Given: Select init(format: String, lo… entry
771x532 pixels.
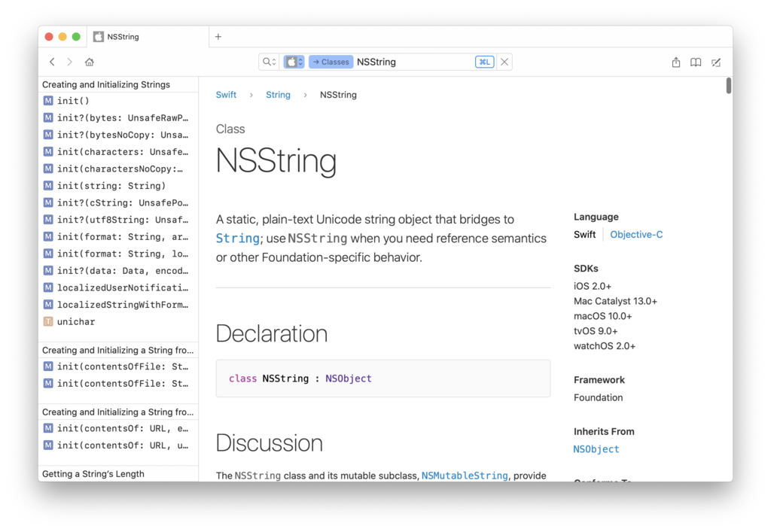Looking at the screenshot, I should click(x=118, y=254).
